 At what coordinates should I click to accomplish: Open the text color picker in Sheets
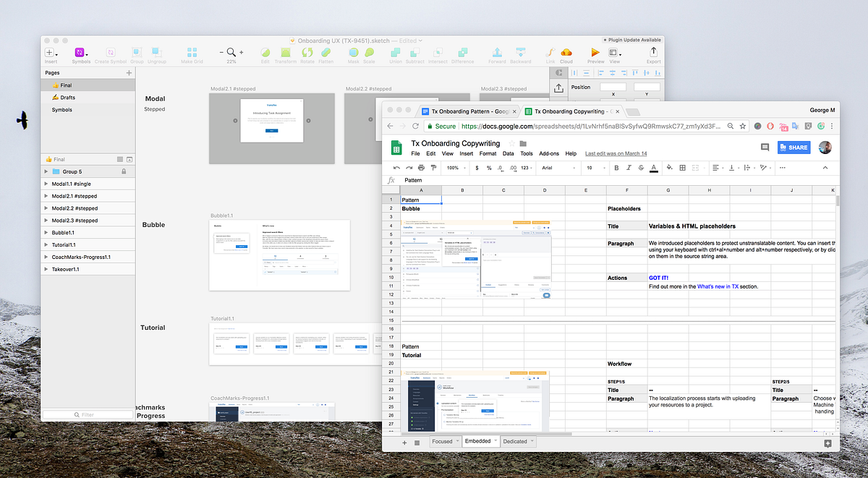pos(654,167)
